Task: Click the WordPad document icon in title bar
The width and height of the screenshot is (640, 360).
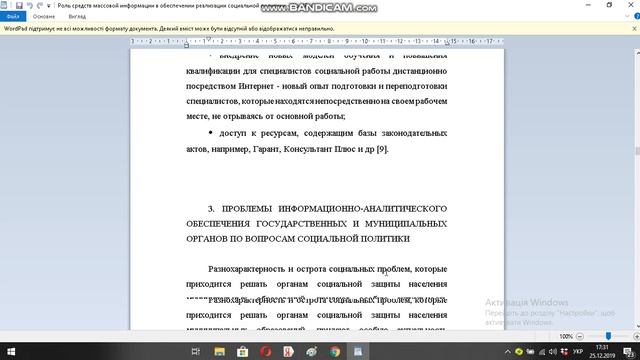Action: pos(4,5)
